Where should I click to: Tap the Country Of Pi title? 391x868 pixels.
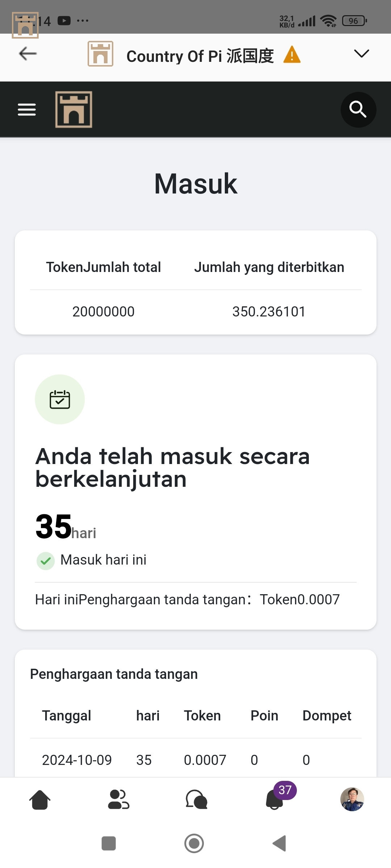pyautogui.click(x=200, y=56)
